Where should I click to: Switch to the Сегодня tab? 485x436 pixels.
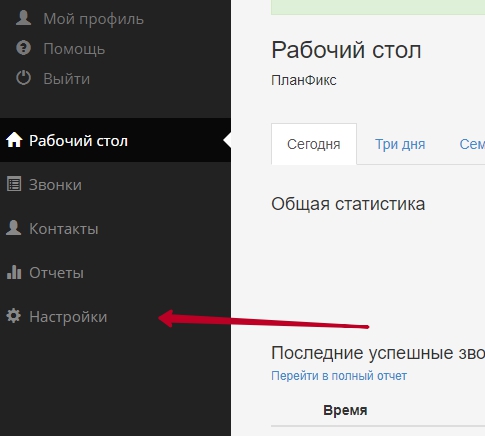(x=314, y=144)
